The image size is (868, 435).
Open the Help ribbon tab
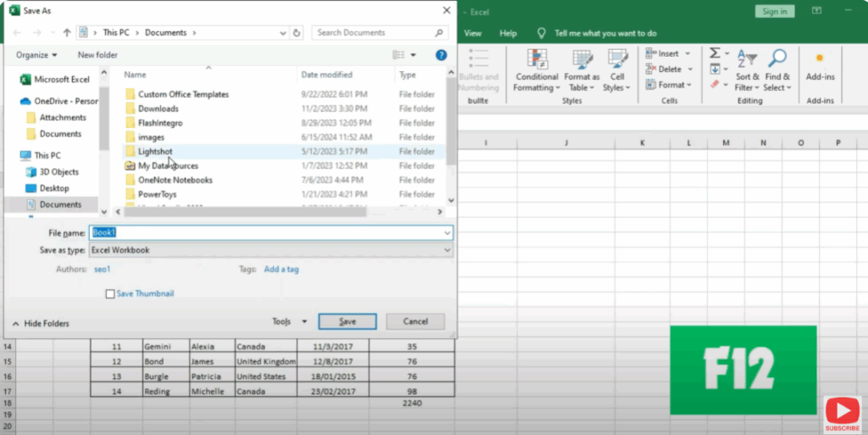click(x=508, y=34)
